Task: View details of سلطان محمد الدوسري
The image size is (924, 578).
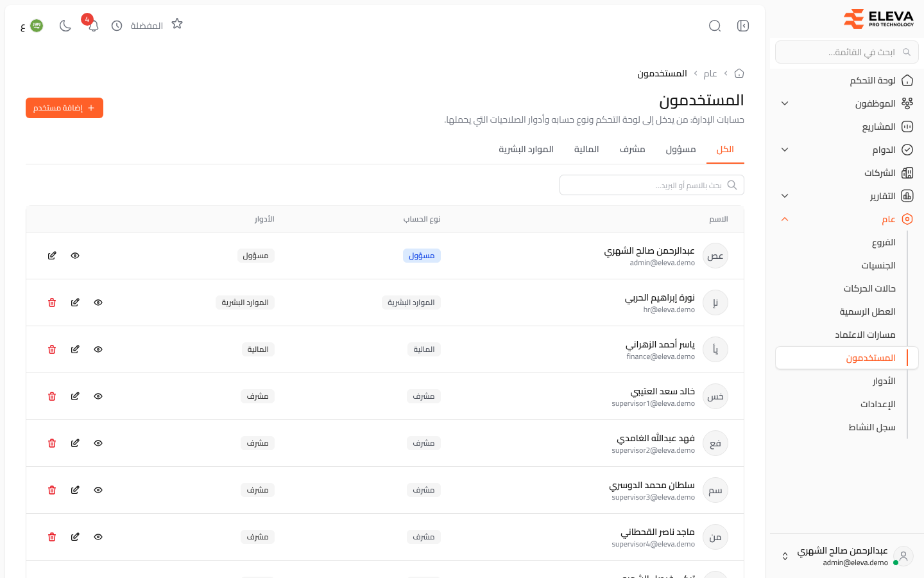Action: (x=98, y=490)
